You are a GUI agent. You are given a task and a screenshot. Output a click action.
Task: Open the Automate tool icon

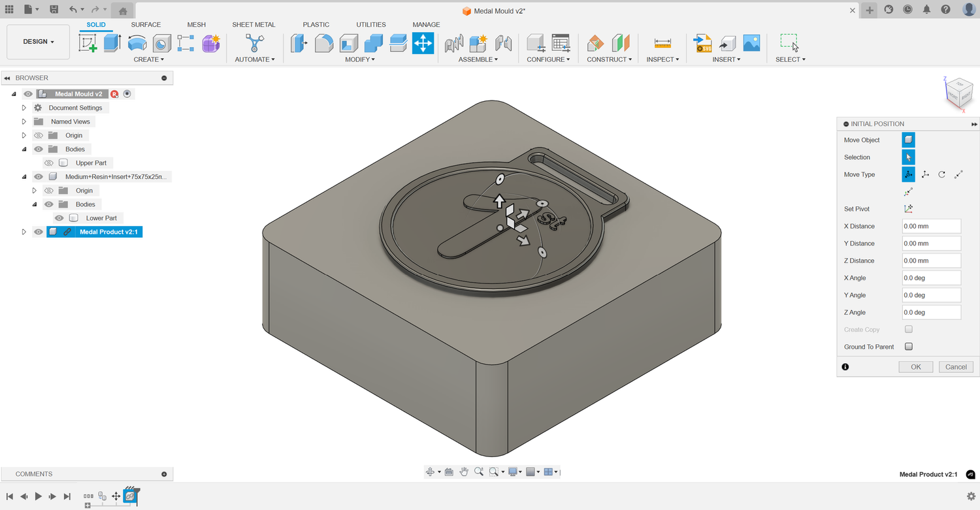254,43
